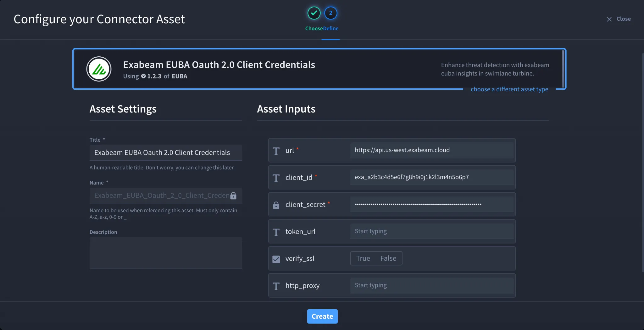Click the client_secret masked field

pyautogui.click(x=432, y=204)
